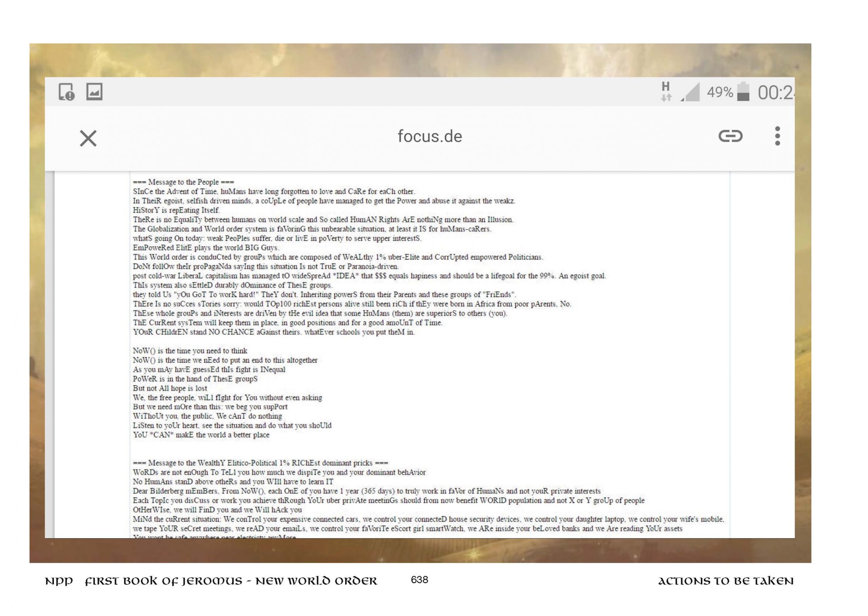Click the 'HiStorY is repEating Itself.' line

[x=176, y=210]
